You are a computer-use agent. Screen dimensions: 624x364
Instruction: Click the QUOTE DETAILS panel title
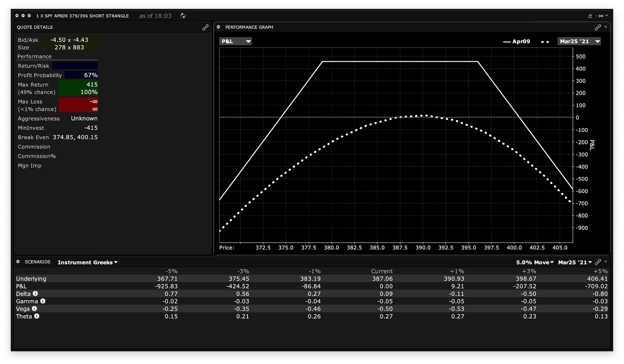click(x=35, y=27)
